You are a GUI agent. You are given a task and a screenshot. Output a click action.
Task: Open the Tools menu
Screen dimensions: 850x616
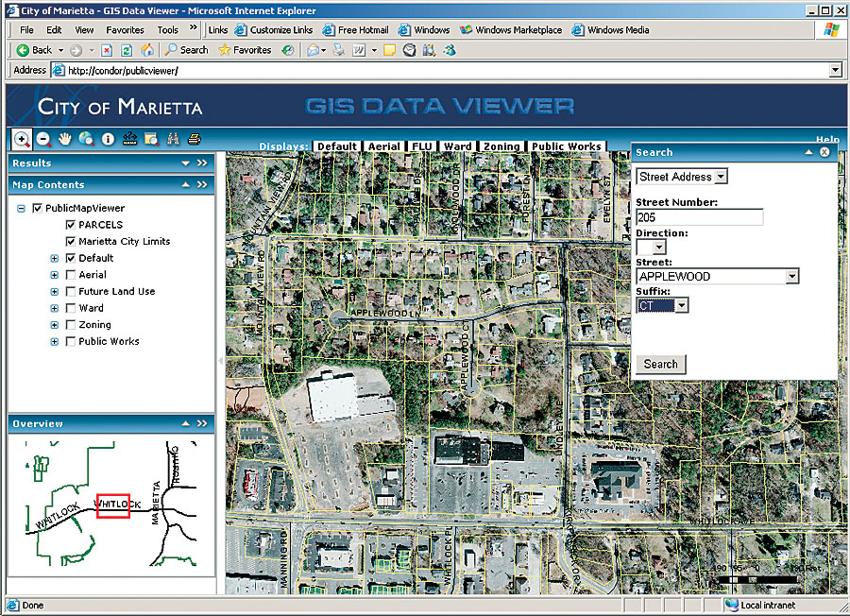point(167,30)
